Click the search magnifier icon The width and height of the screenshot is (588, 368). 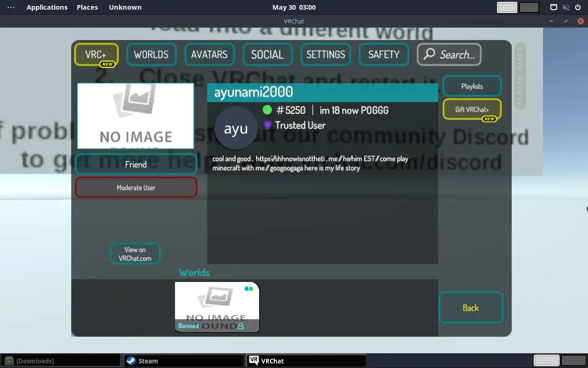coord(429,54)
